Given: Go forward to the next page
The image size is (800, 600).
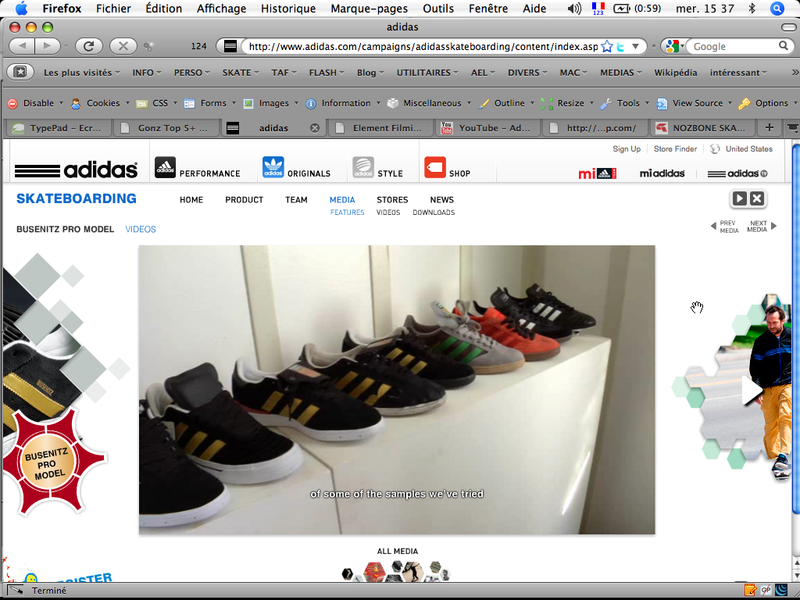Looking at the screenshot, I should point(47,46).
